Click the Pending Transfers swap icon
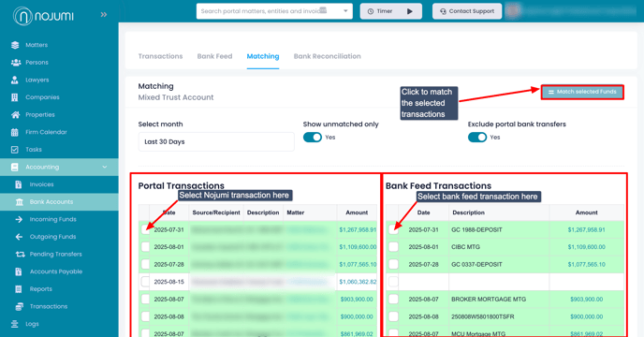 [21, 255]
